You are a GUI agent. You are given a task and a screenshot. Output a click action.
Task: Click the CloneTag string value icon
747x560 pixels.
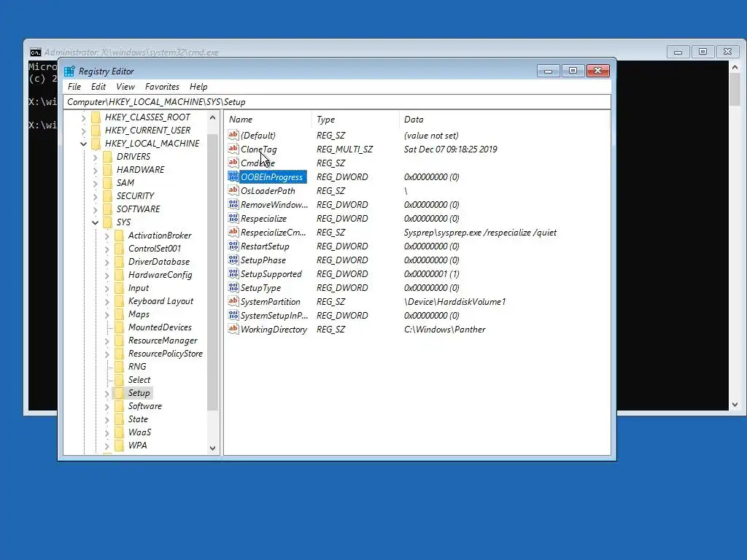(x=233, y=149)
